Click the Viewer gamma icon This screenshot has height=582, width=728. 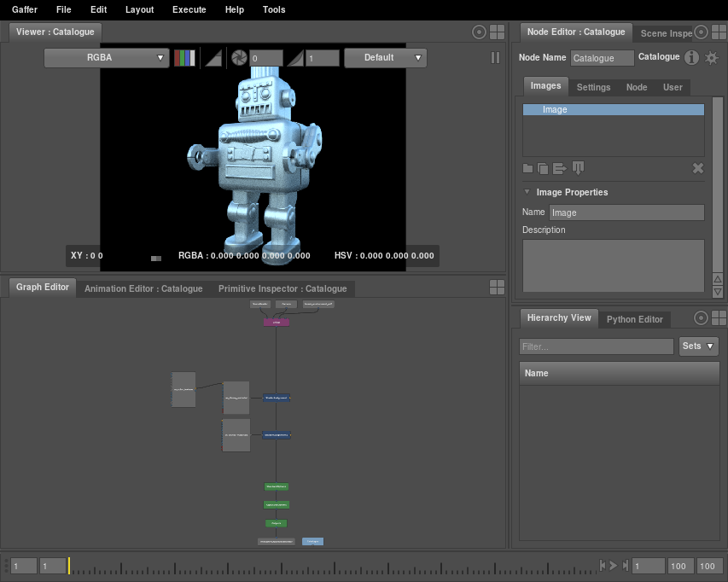pyautogui.click(x=294, y=58)
